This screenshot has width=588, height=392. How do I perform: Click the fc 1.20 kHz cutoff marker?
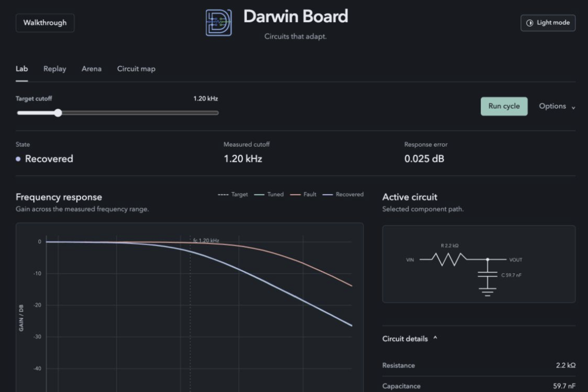click(x=206, y=241)
